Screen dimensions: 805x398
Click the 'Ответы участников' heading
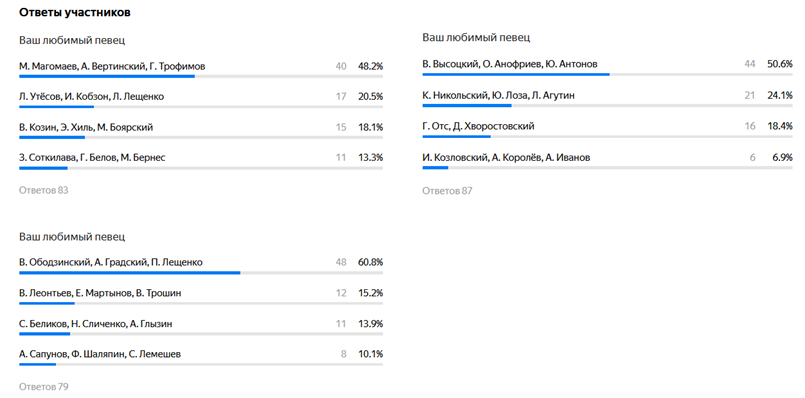click(x=74, y=13)
